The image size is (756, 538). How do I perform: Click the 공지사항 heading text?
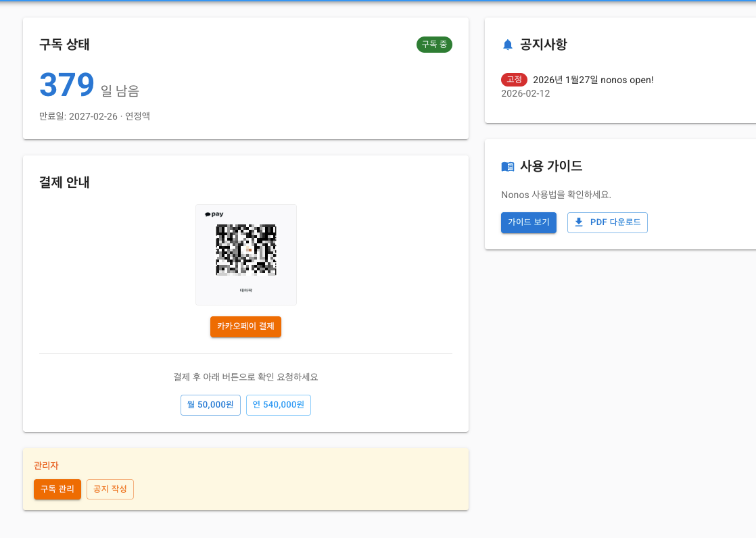coord(544,45)
